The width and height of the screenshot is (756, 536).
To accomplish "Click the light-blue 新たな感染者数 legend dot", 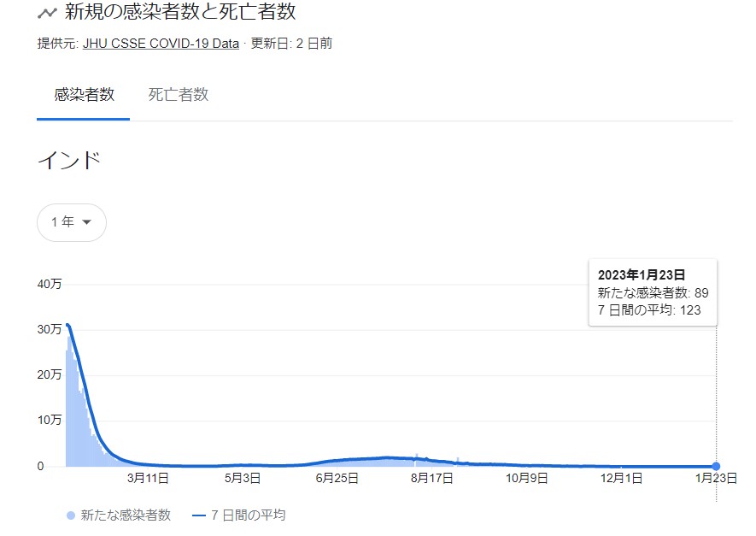I will pyautogui.click(x=71, y=515).
